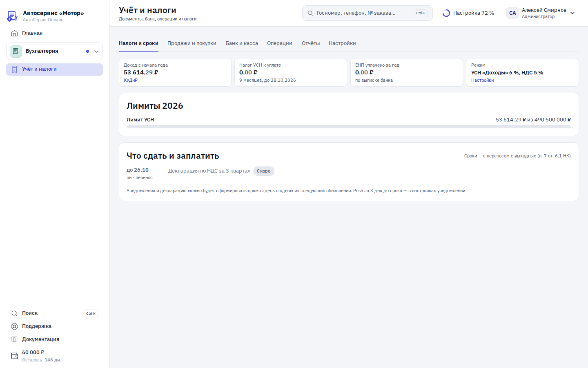Click the Настройка progress ring icon
The height and width of the screenshot is (368, 588).
point(446,13)
